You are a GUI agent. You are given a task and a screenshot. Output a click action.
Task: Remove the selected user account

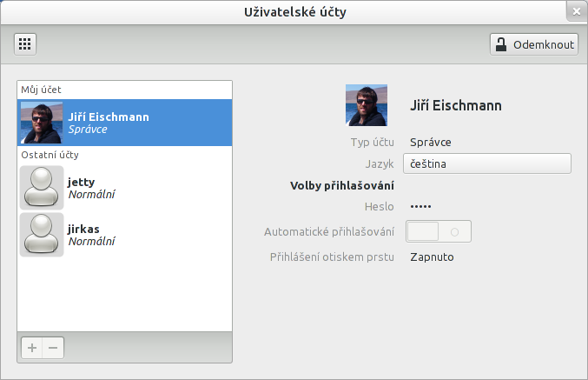click(x=53, y=348)
